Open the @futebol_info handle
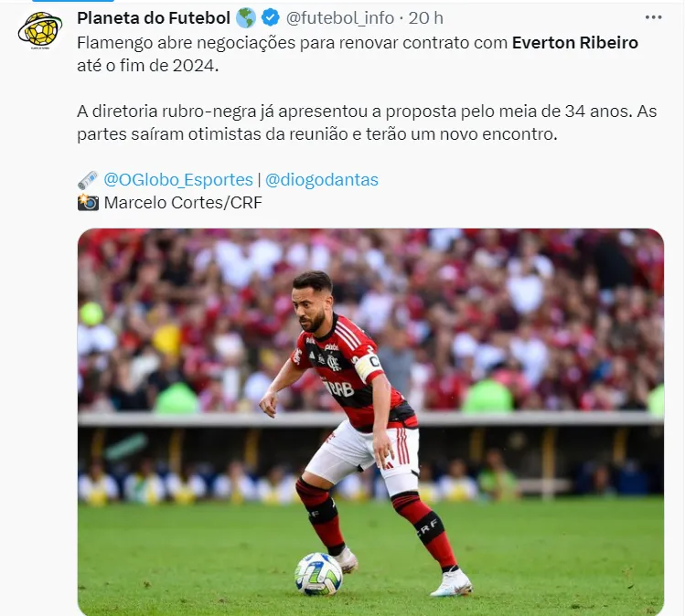The width and height of the screenshot is (685, 616). [340, 18]
